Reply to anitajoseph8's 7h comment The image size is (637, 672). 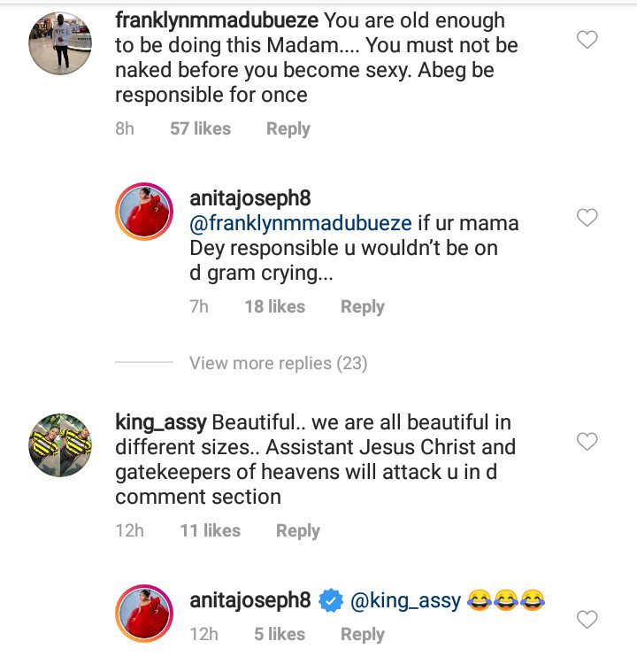(x=363, y=307)
